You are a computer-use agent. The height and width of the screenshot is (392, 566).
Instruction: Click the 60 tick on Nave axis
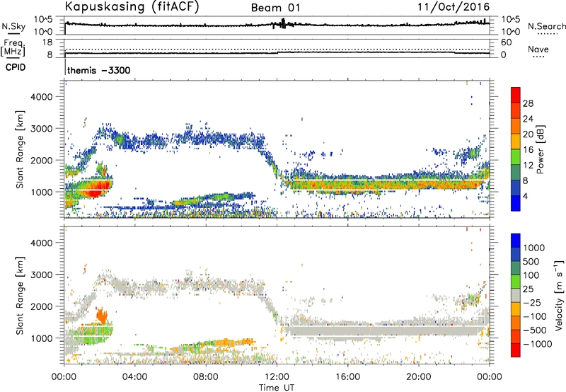pos(506,42)
